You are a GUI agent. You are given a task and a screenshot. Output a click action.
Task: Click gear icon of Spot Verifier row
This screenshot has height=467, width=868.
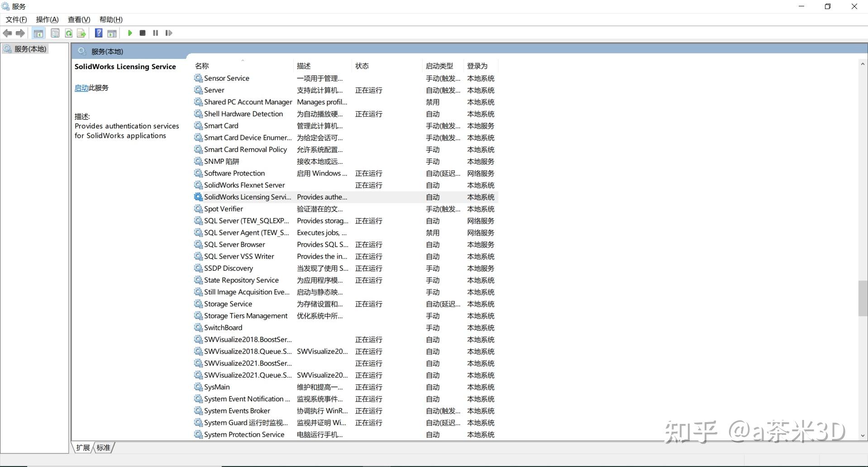[x=198, y=209]
